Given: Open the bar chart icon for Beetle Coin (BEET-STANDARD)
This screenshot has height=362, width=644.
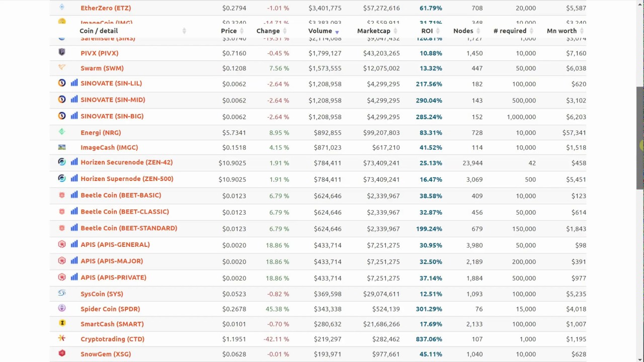Looking at the screenshot, I should pyautogui.click(x=74, y=228).
